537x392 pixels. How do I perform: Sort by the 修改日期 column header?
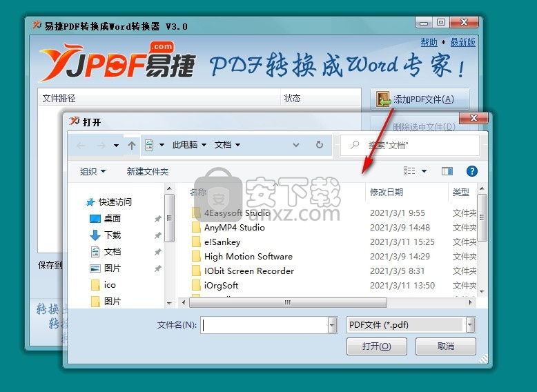pyautogui.click(x=387, y=193)
